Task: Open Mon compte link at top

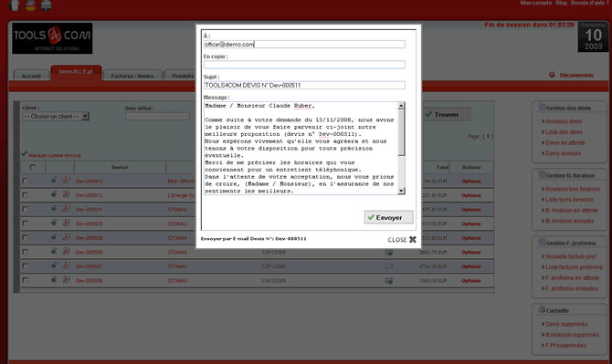Action: [535, 3]
